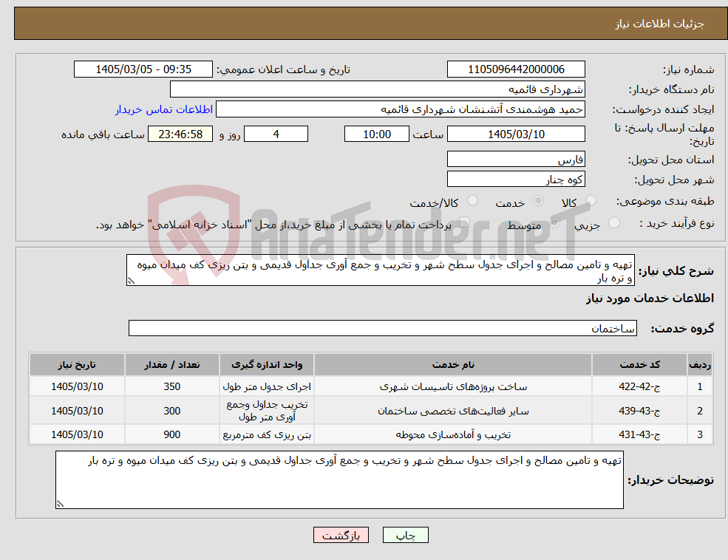This screenshot has width=728, height=560.
Task: Click the کد خدمت column header
Action: click(x=639, y=365)
